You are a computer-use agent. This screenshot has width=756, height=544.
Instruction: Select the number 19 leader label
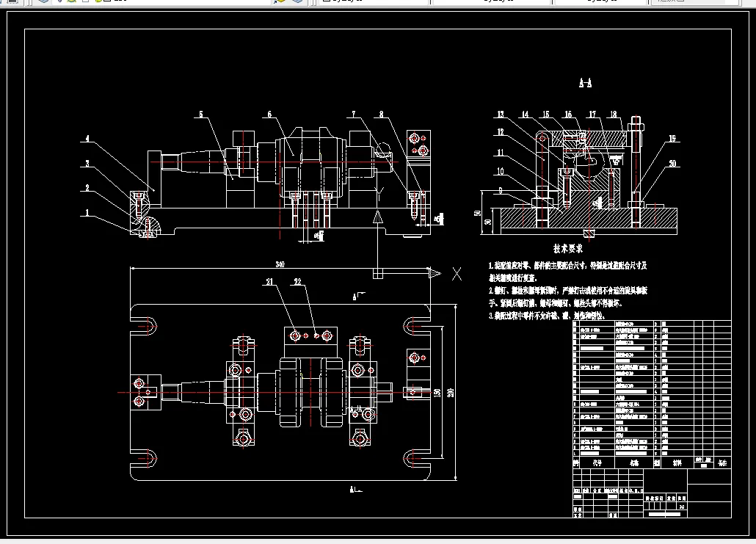point(672,139)
